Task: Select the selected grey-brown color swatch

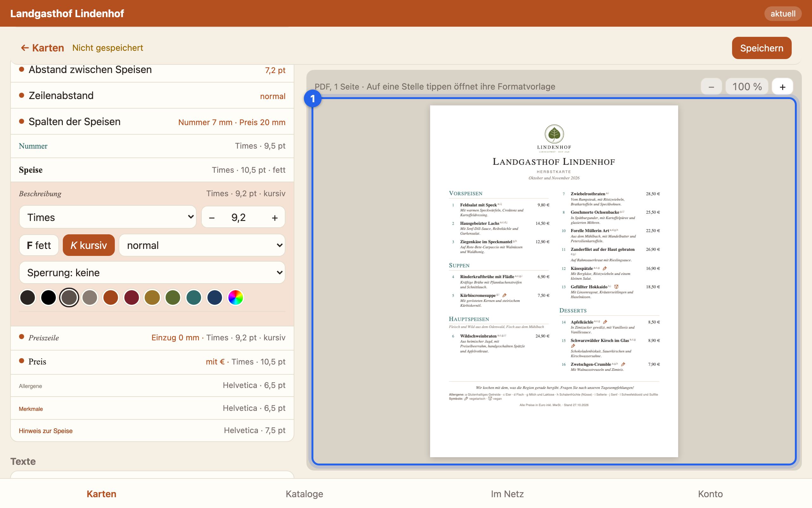Action: [x=69, y=298]
